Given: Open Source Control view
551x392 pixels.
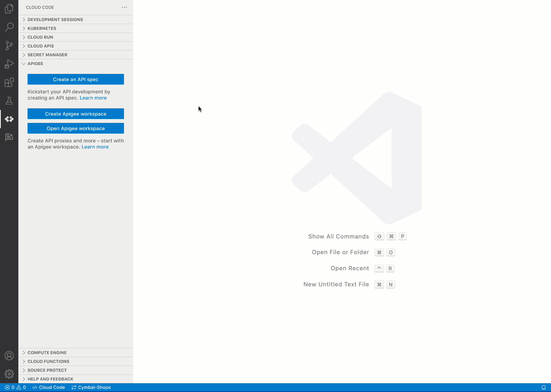Looking at the screenshot, I should point(9,46).
